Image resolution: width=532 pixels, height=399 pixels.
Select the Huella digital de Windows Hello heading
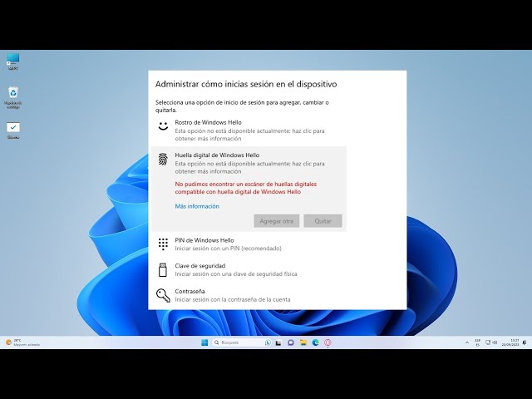coord(217,155)
